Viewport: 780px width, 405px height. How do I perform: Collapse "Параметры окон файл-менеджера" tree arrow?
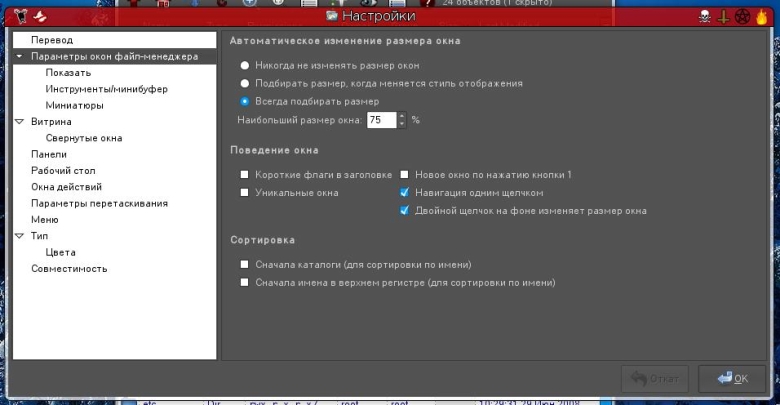point(19,56)
